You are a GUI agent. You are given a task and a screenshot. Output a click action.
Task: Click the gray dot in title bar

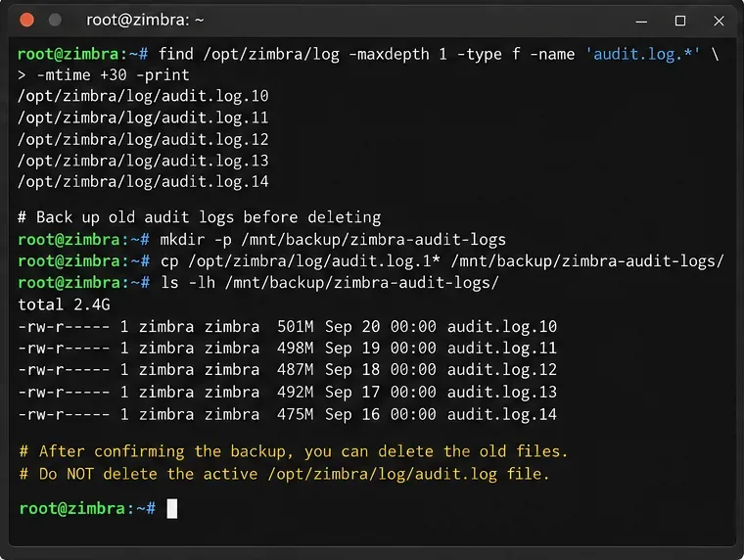(x=55, y=20)
